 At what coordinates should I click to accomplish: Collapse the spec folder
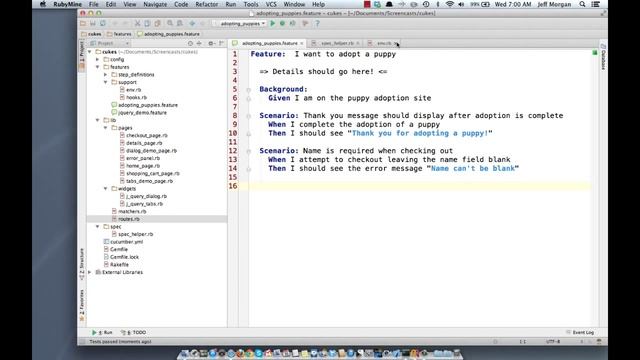click(x=98, y=227)
